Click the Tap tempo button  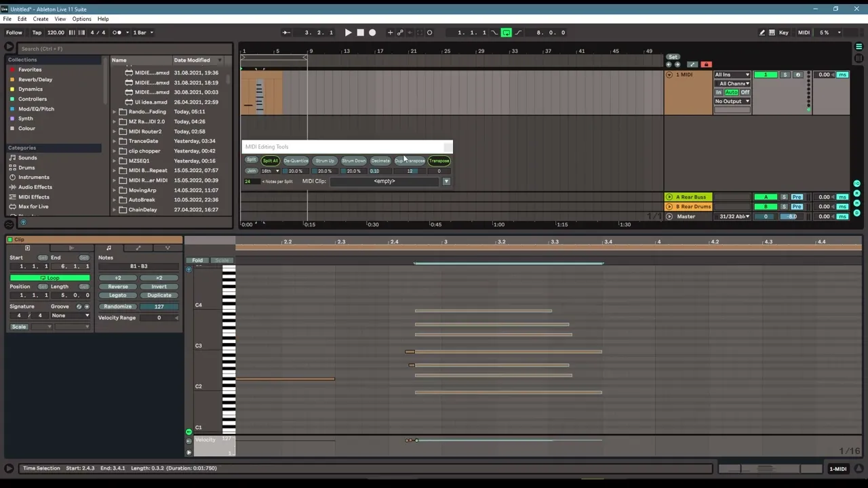(x=37, y=33)
